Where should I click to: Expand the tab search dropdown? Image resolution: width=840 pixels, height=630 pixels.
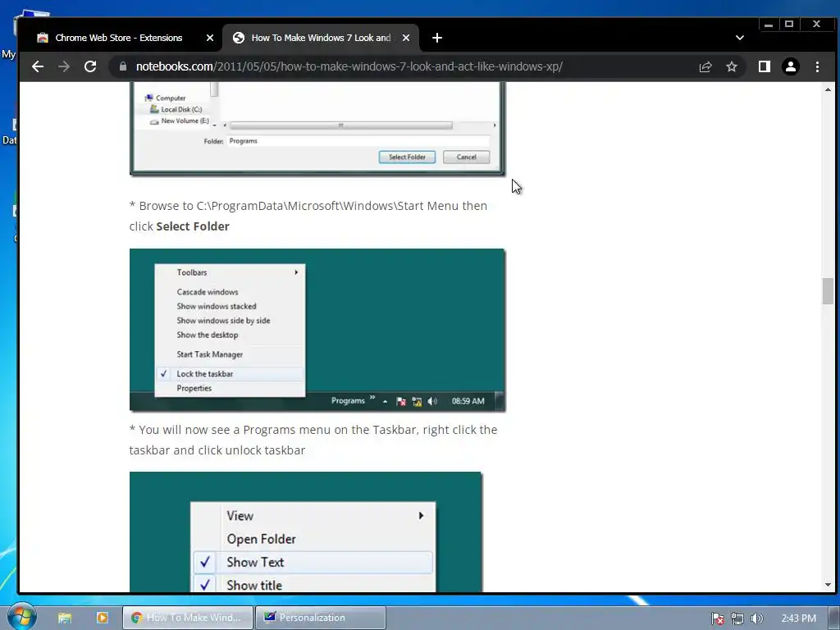740,38
